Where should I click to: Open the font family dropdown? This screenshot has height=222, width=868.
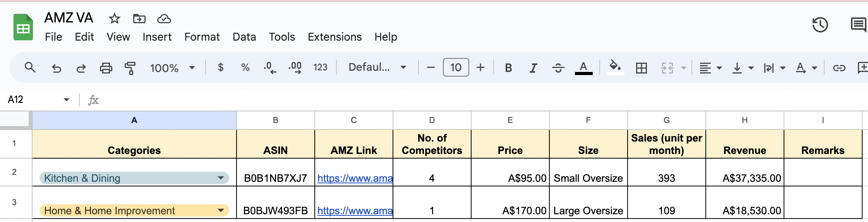[377, 68]
